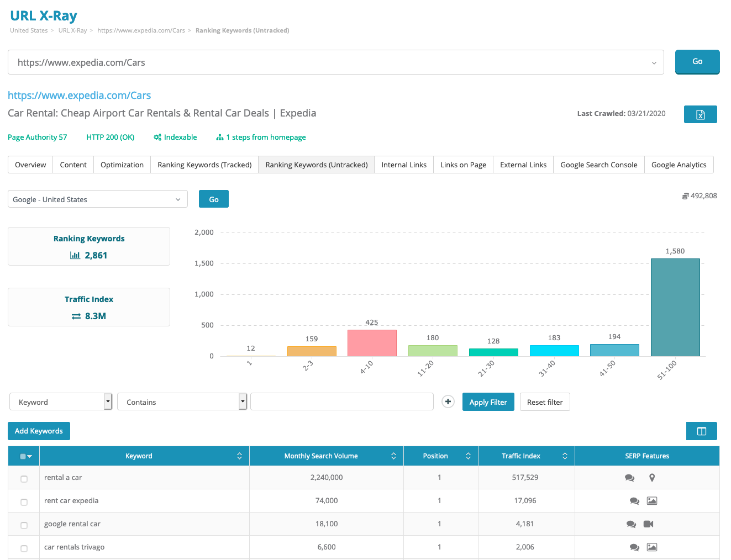Click the Apply Filter button
The image size is (731, 560).
[488, 401]
